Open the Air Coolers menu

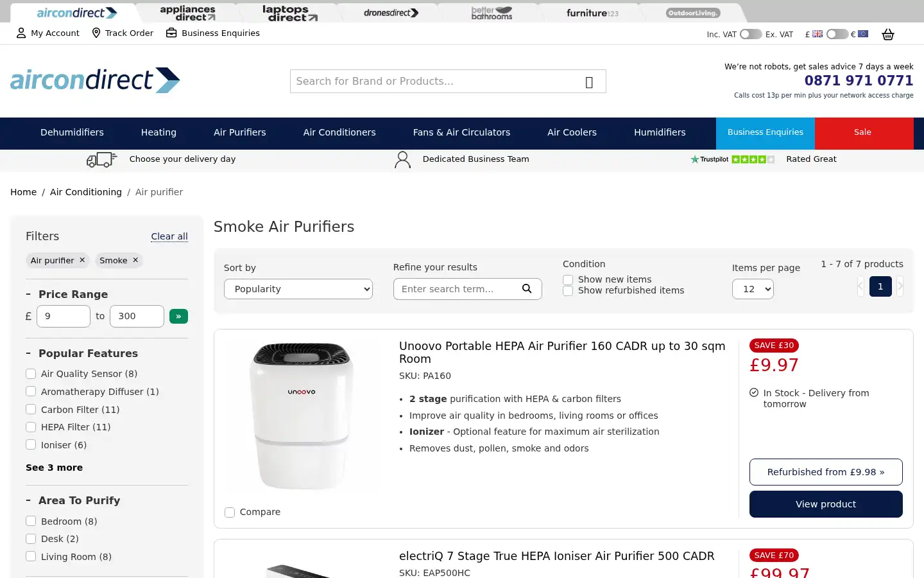[x=572, y=132]
